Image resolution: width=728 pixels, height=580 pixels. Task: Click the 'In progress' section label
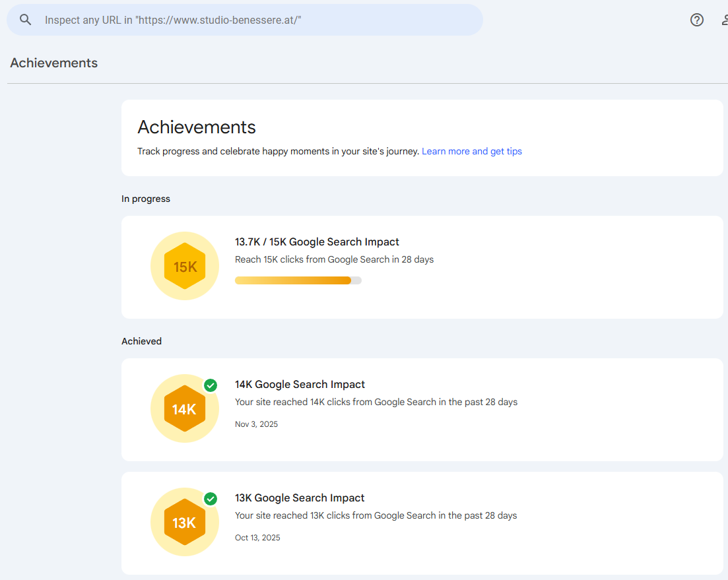(x=145, y=199)
